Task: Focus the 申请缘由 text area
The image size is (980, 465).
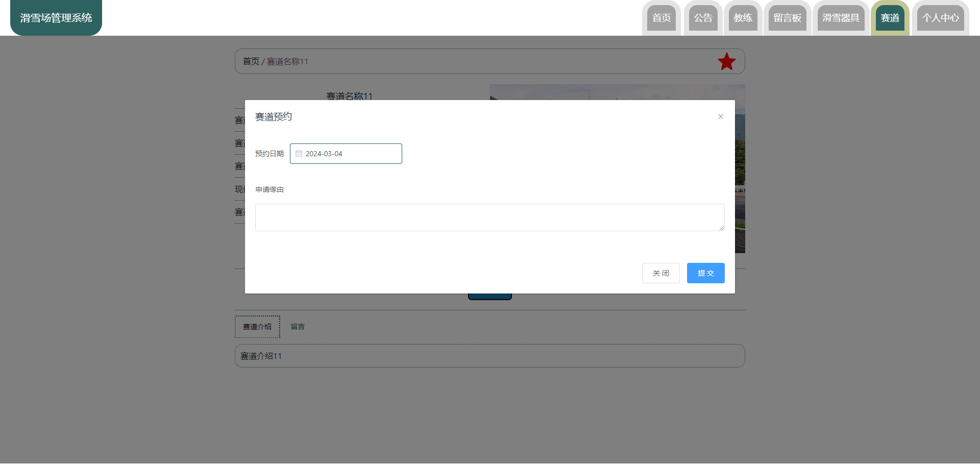Action: click(x=489, y=217)
